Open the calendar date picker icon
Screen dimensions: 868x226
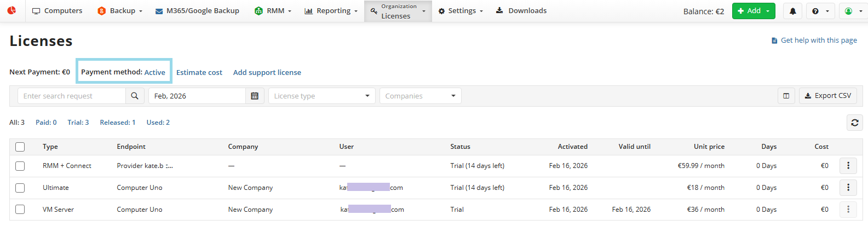coord(255,96)
